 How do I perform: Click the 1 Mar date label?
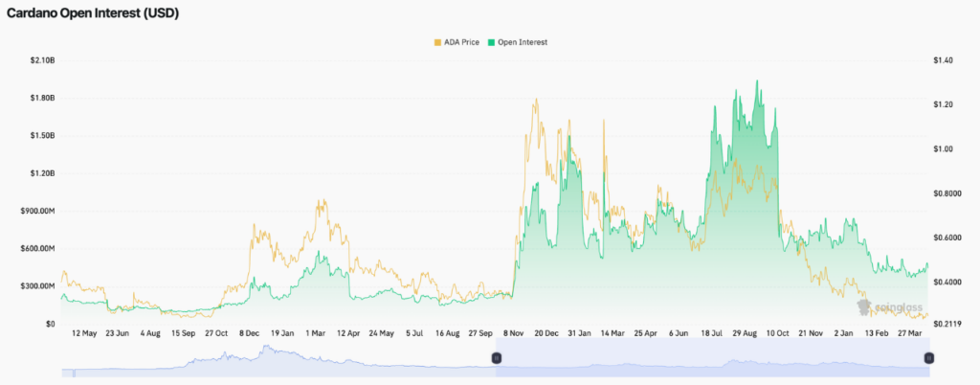tap(316, 333)
